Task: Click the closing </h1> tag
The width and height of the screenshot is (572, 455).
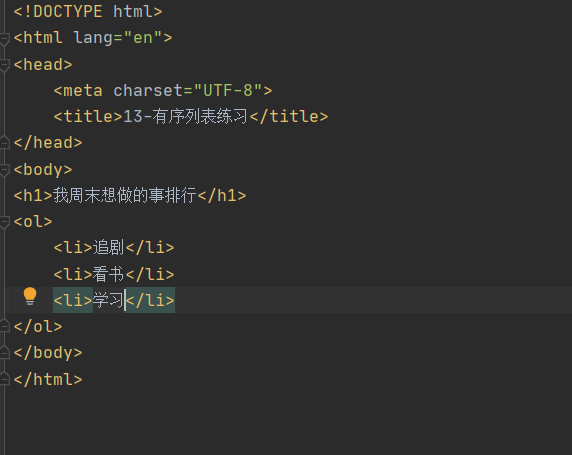Action: point(222,196)
